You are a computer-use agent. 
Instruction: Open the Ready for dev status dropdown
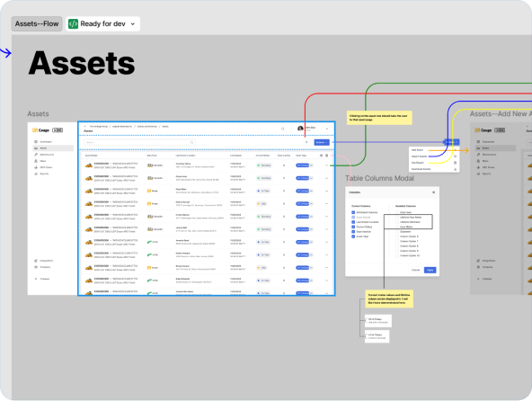[133, 24]
